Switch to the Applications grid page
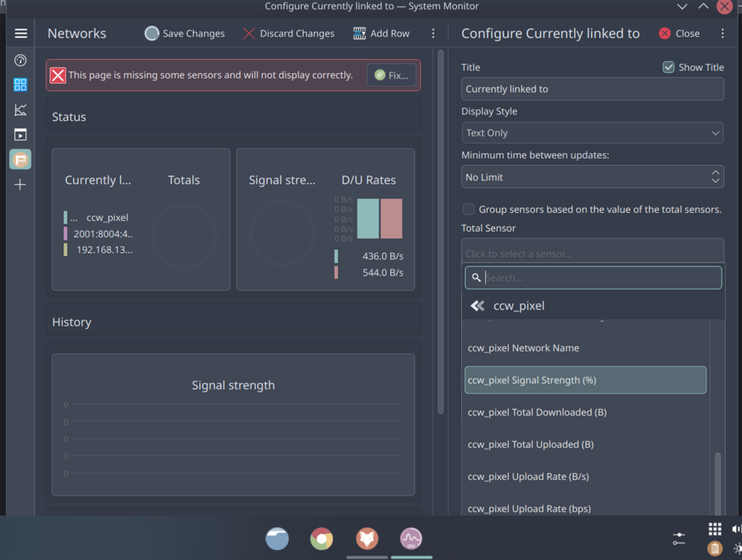Viewport: 742px width, 560px height. point(20,85)
